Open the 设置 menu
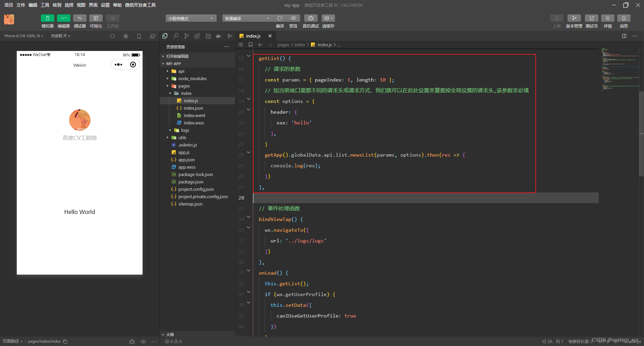 (105, 5)
